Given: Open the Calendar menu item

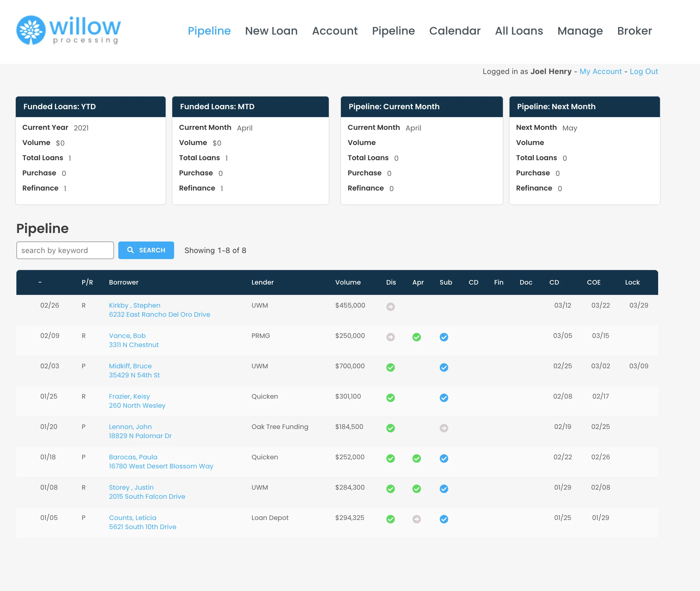Looking at the screenshot, I should pyautogui.click(x=455, y=31).
